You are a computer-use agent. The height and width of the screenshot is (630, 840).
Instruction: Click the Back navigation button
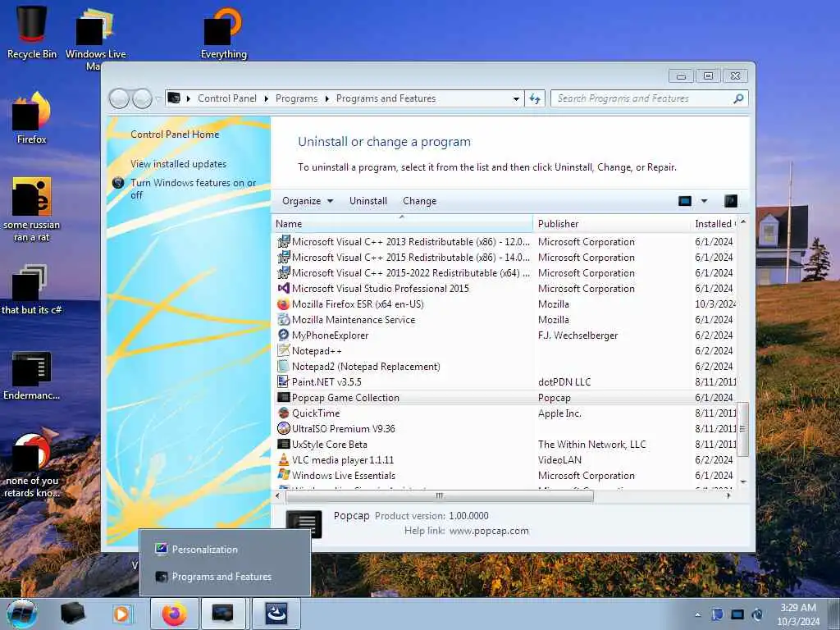(x=119, y=98)
